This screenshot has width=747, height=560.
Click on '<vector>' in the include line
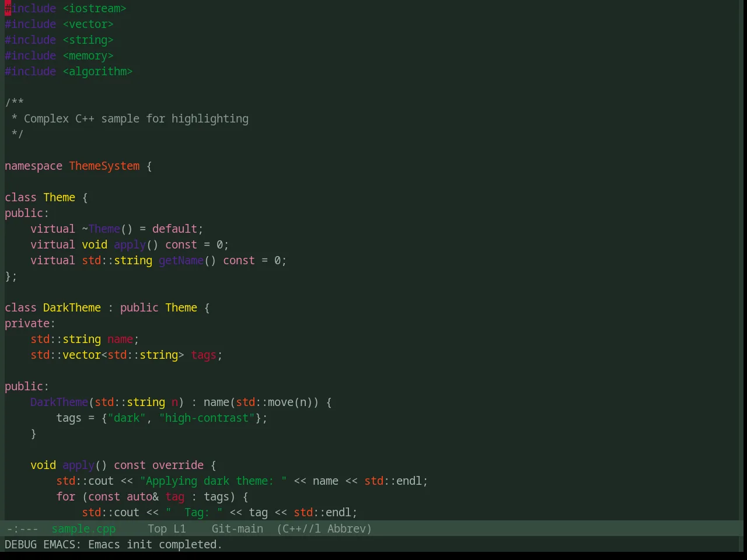point(88,24)
